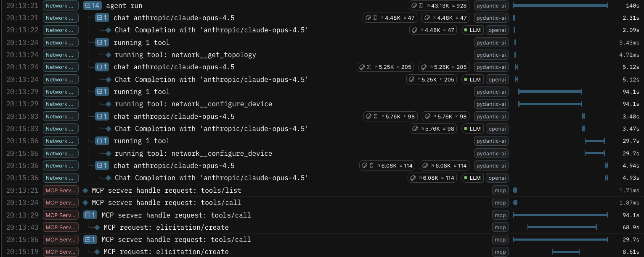Click the Σ 43.13K / 928 token badge
Viewport: 644px width, 257px height.
tap(439, 5)
